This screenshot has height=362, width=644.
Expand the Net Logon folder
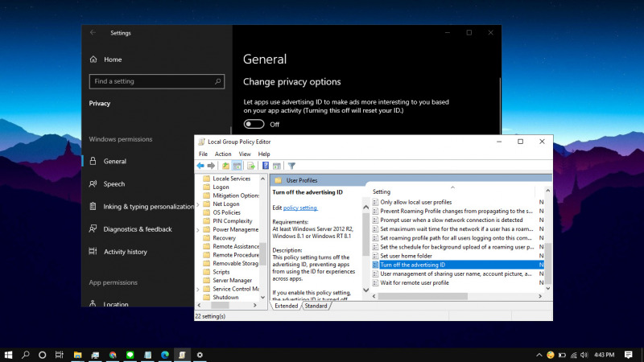198,204
